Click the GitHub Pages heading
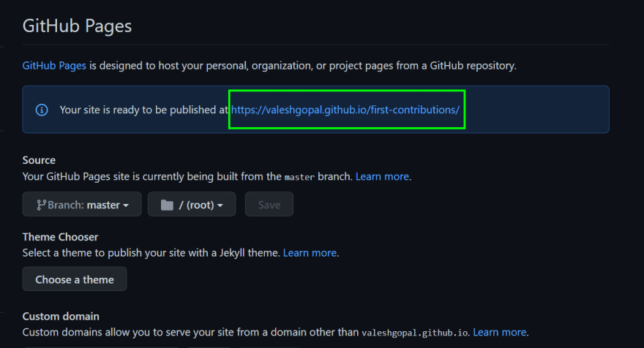644x348 pixels. [x=78, y=26]
